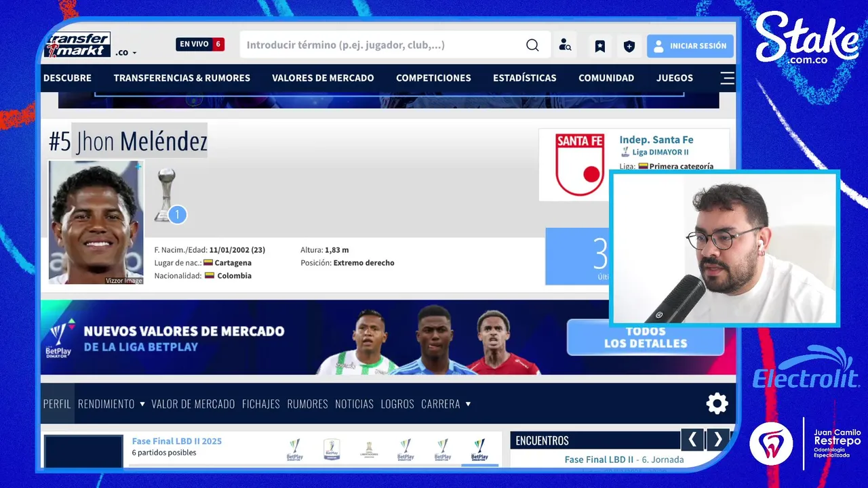Select the VALOR DE MERCADO profile tab
This screenshot has width=868, height=488.
193,404
